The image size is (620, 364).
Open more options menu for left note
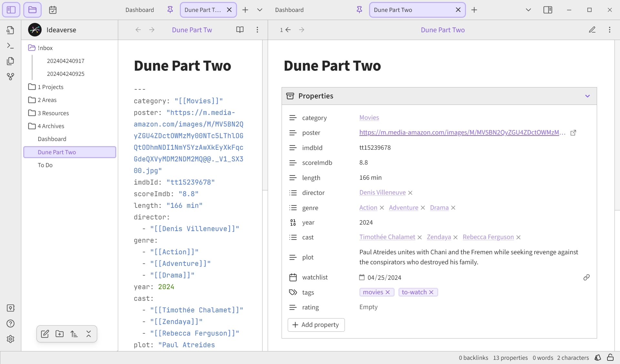pos(257,30)
